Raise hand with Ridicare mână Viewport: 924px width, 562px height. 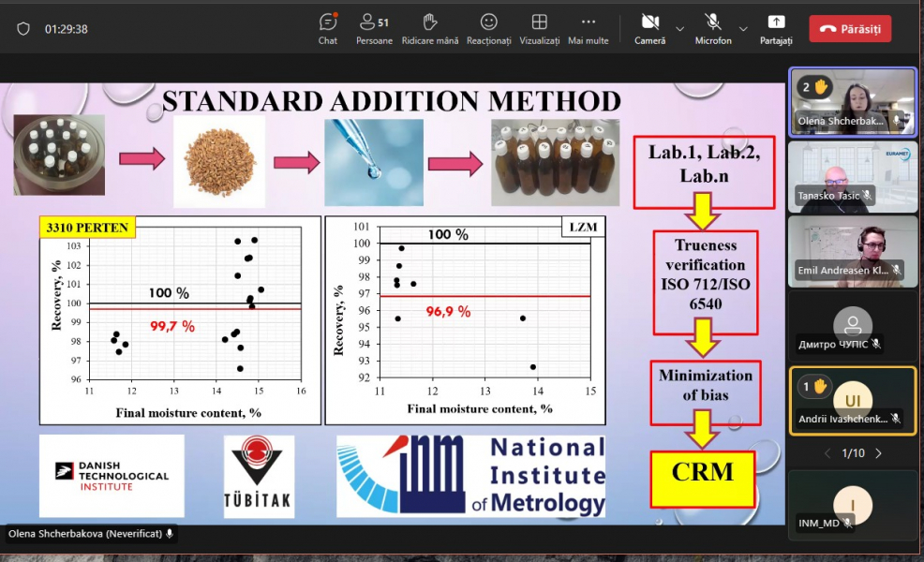click(429, 28)
